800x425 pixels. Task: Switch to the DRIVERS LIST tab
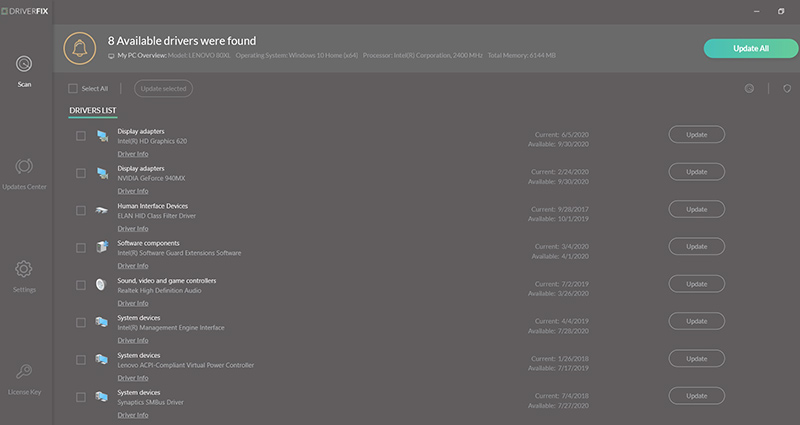93,110
